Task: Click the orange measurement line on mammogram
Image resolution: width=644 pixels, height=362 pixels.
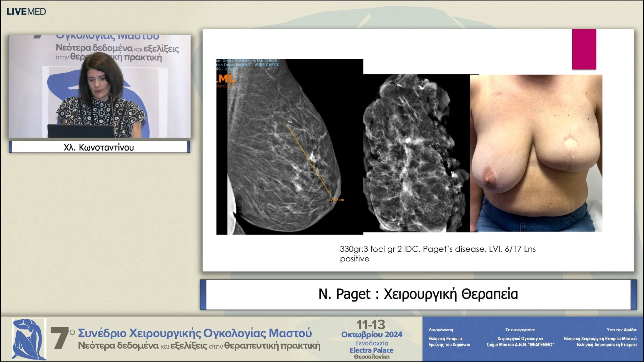Action: [308, 159]
